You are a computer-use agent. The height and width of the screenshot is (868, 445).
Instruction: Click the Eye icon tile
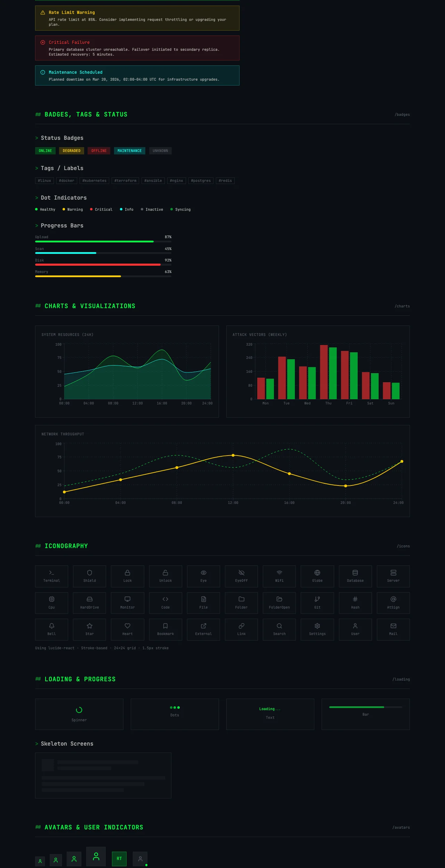pos(203,576)
